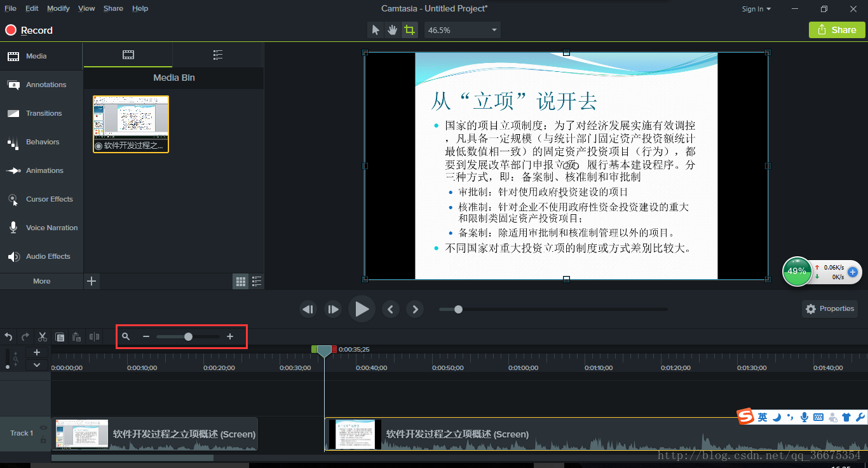Zoom out timeline with minus button
The height and width of the screenshot is (468, 868).
point(146,336)
